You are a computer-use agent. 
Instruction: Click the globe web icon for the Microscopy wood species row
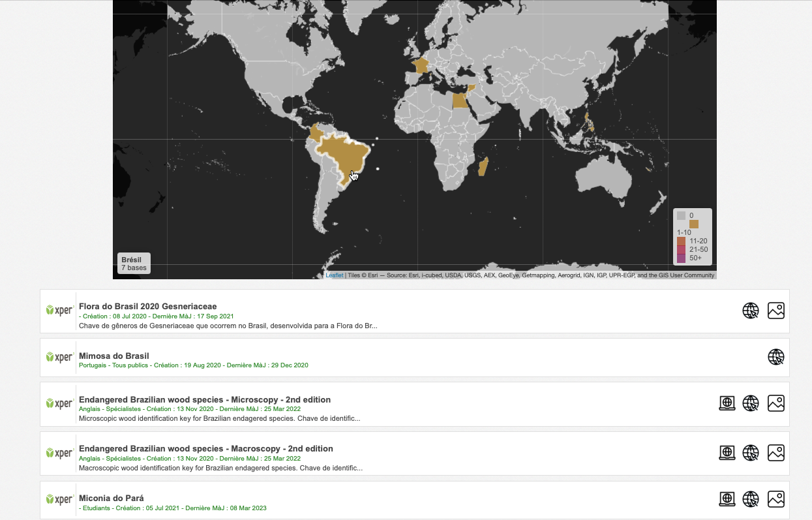pyautogui.click(x=751, y=403)
